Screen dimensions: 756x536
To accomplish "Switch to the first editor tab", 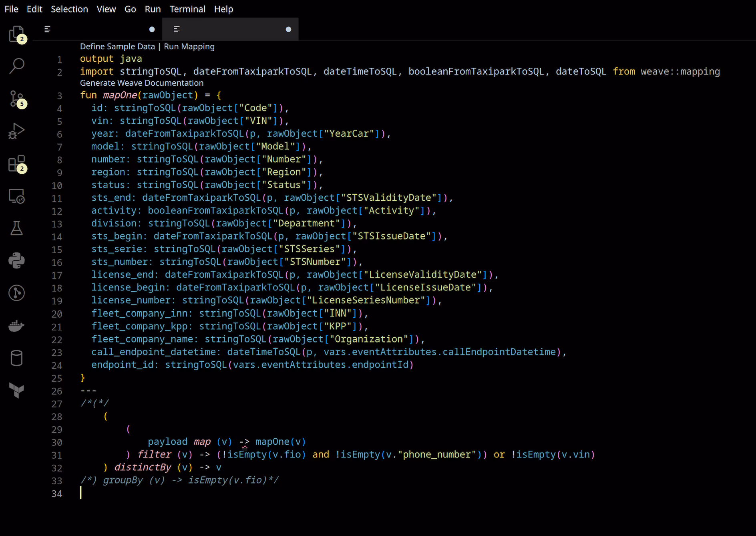I will [x=98, y=29].
